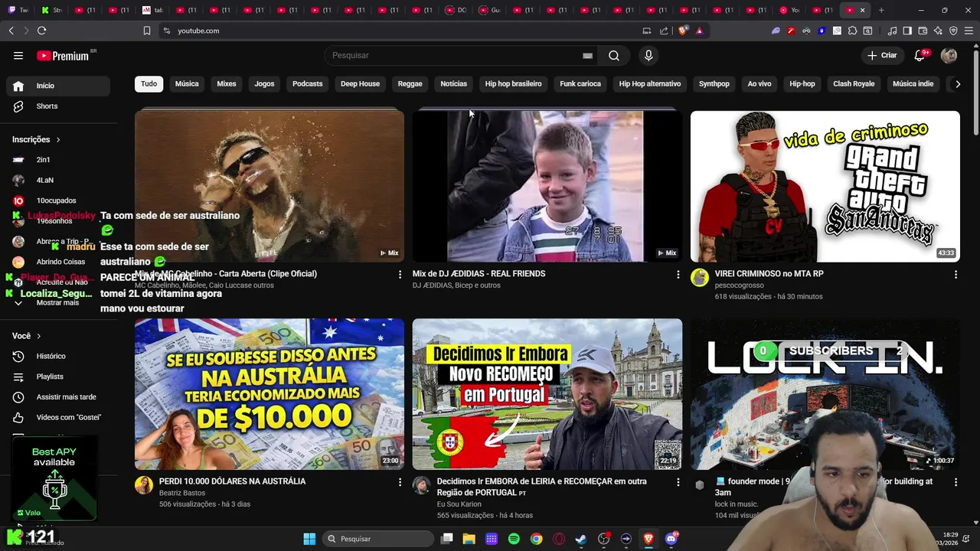980x551 pixels.
Task: Start voice search with microphone icon
Action: [648, 55]
